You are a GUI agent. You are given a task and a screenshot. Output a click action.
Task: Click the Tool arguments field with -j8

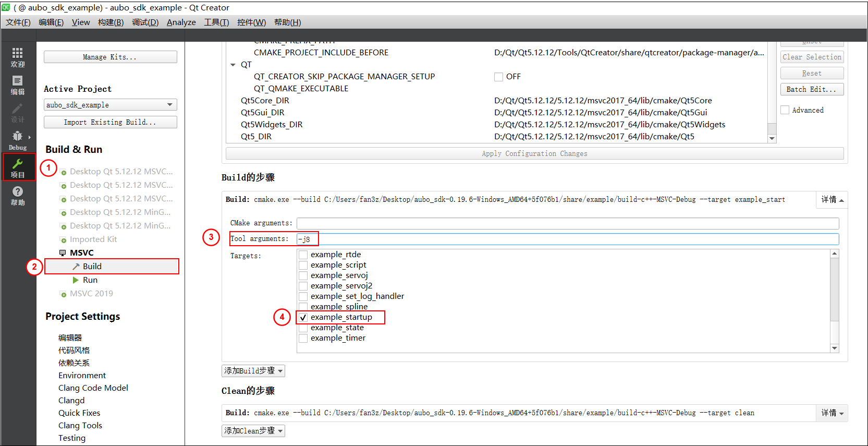(568, 239)
